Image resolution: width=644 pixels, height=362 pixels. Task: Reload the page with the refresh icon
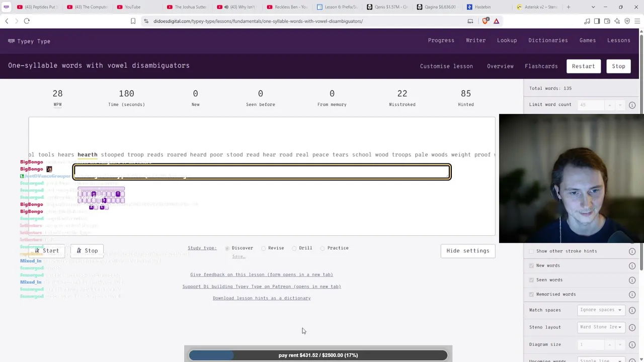pos(27,21)
